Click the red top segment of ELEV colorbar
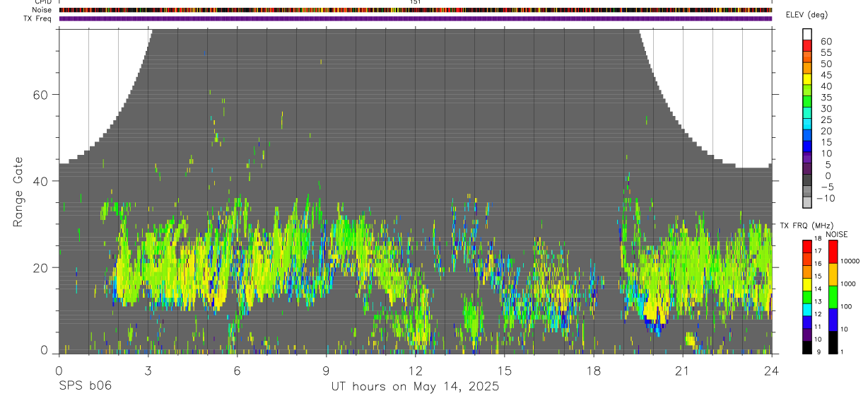The width and height of the screenshot is (868, 401). [807, 45]
